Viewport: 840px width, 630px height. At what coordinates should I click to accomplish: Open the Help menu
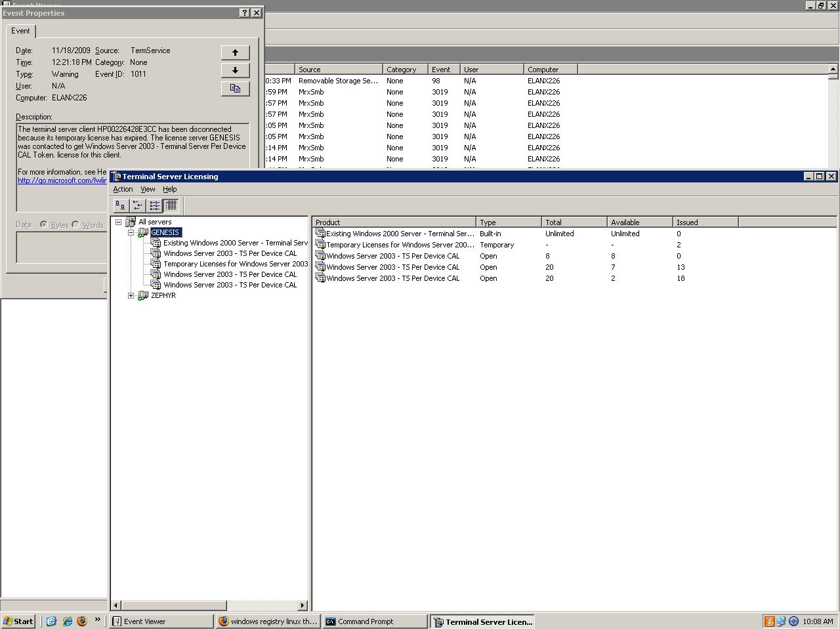(x=170, y=189)
